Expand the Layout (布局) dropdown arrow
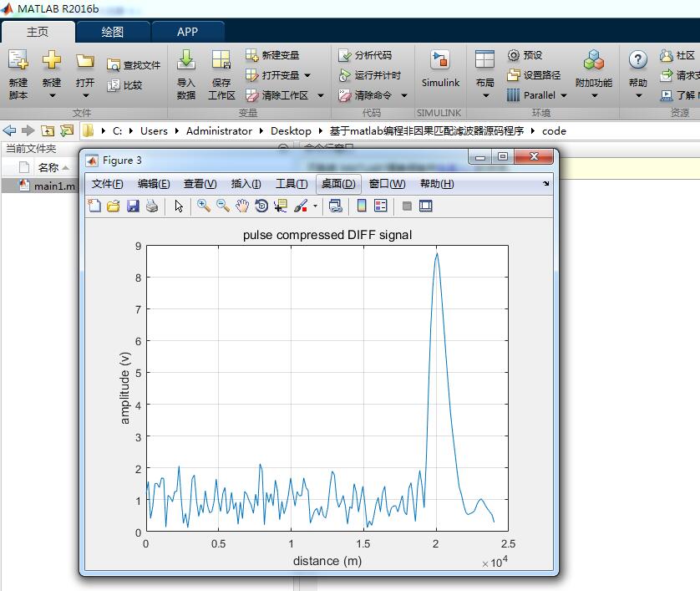 point(485,95)
